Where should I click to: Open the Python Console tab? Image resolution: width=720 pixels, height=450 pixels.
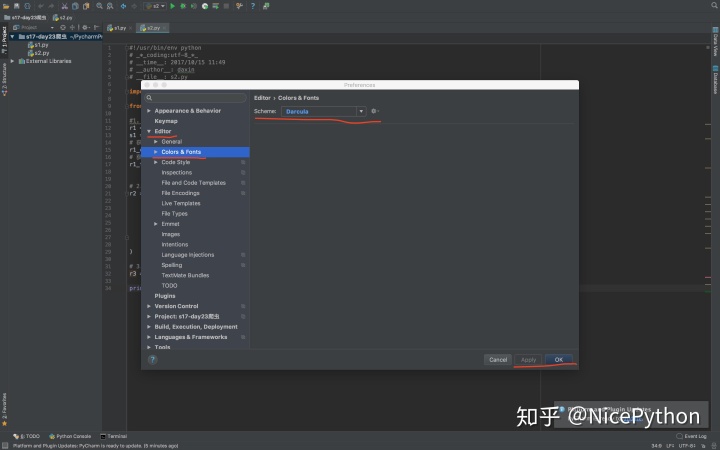pos(70,436)
